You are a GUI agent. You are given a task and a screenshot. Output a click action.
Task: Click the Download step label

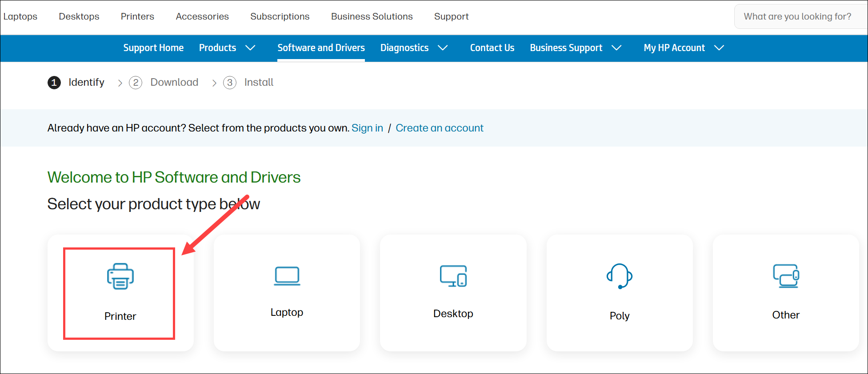tap(174, 82)
